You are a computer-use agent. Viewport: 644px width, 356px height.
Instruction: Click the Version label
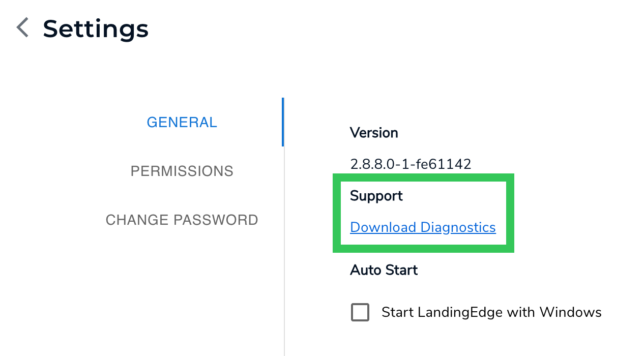[374, 133]
